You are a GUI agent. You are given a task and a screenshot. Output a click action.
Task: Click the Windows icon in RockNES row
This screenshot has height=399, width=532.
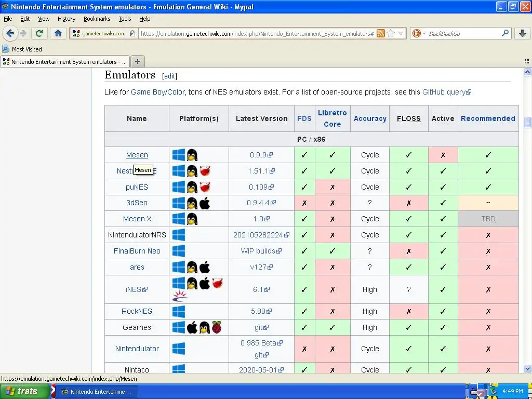pyautogui.click(x=179, y=312)
